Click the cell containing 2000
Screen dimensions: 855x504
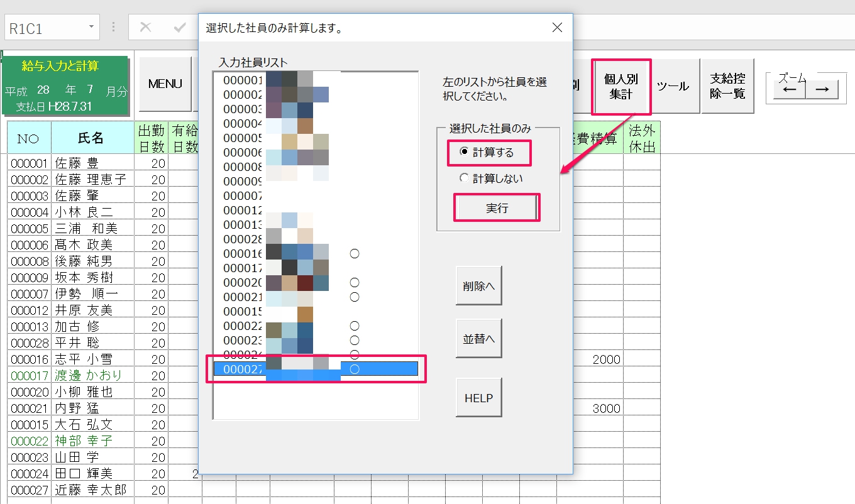pyautogui.click(x=597, y=359)
